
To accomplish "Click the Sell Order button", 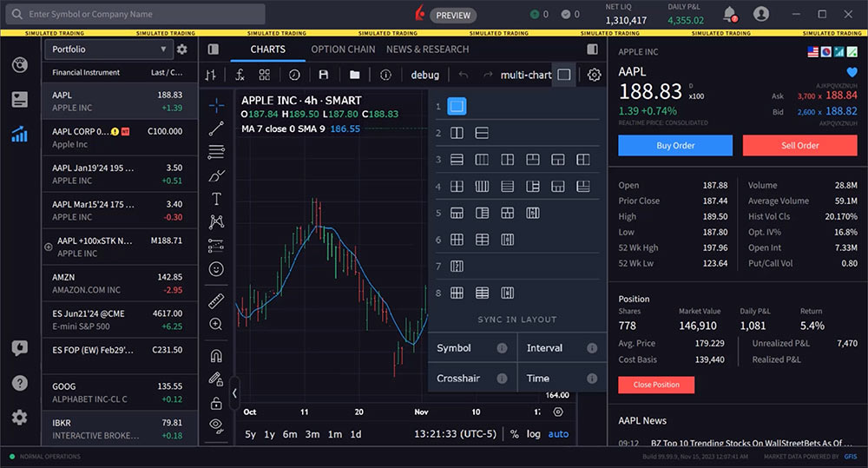I will tap(800, 145).
